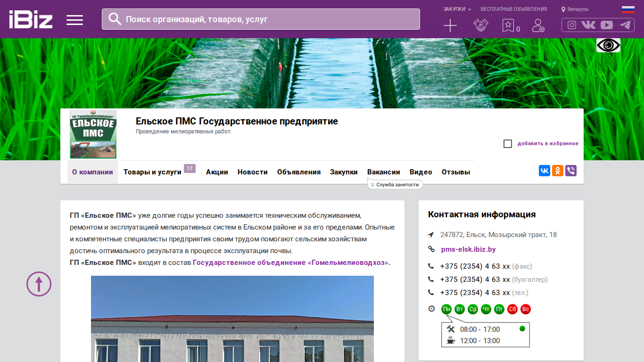Viewport: 644px width, 362px height.
Task: Open the Видео tab
Action: click(421, 172)
